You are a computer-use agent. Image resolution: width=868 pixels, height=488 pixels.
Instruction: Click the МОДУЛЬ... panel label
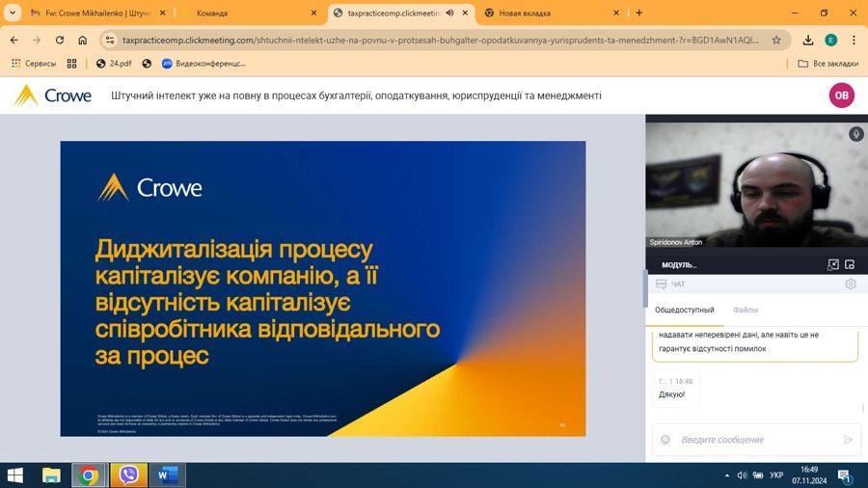tap(679, 265)
